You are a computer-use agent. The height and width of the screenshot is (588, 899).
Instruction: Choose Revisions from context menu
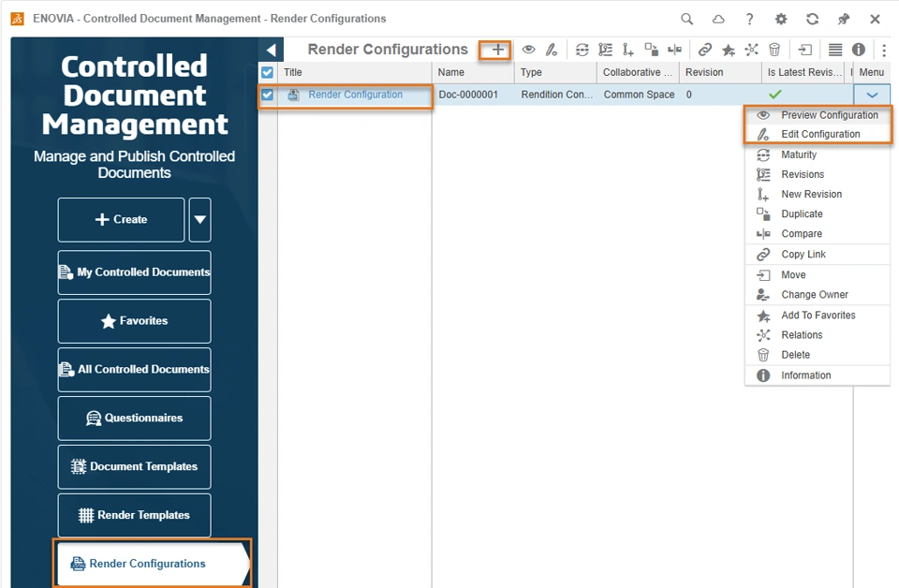click(x=818, y=174)
